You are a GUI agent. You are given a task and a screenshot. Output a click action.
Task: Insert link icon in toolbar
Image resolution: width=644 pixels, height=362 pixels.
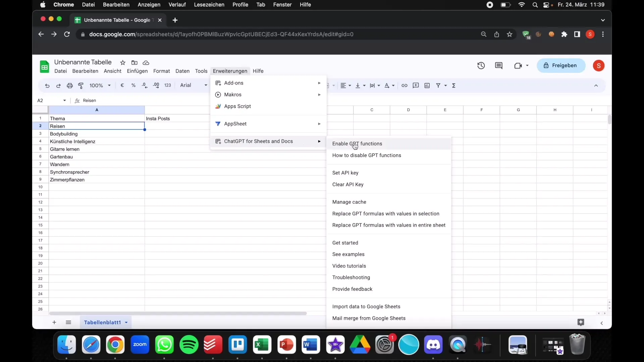pyautogui.click(x=405, y=85)
